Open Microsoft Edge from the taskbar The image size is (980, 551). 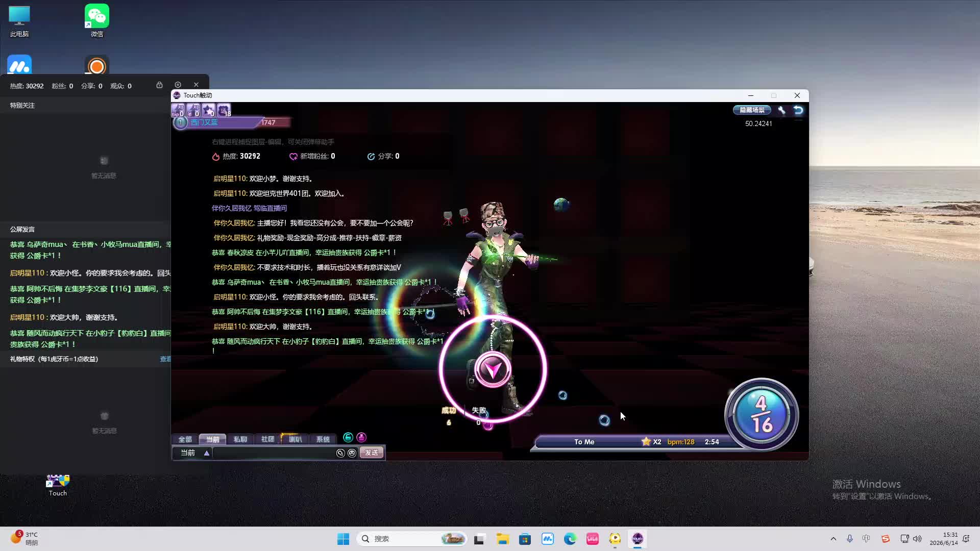[570, 539]
